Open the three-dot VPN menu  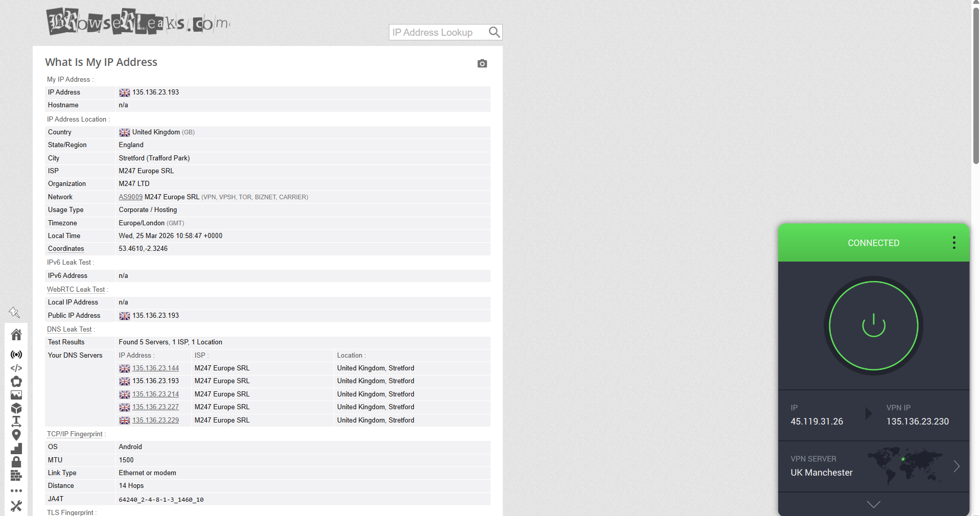[953, 243]
